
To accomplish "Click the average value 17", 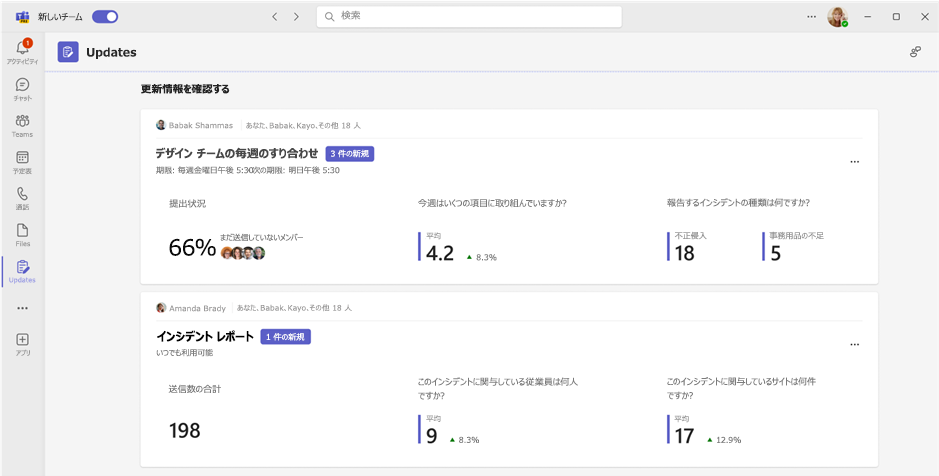I will coord(684,436).
